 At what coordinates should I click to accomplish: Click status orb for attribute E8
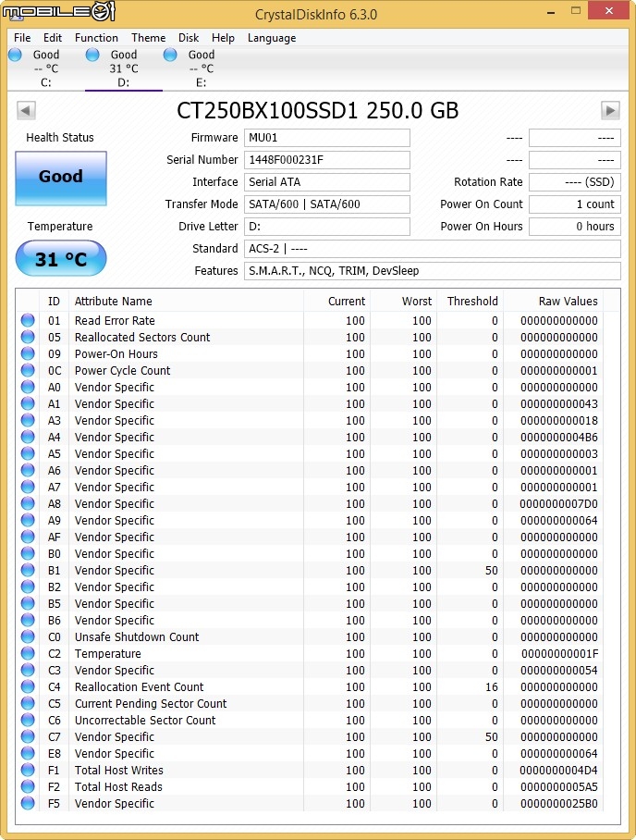(x=28, y=753)
